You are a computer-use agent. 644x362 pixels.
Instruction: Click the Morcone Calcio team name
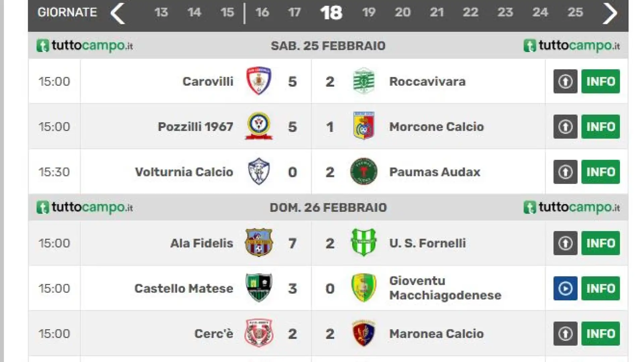(436, 127)
